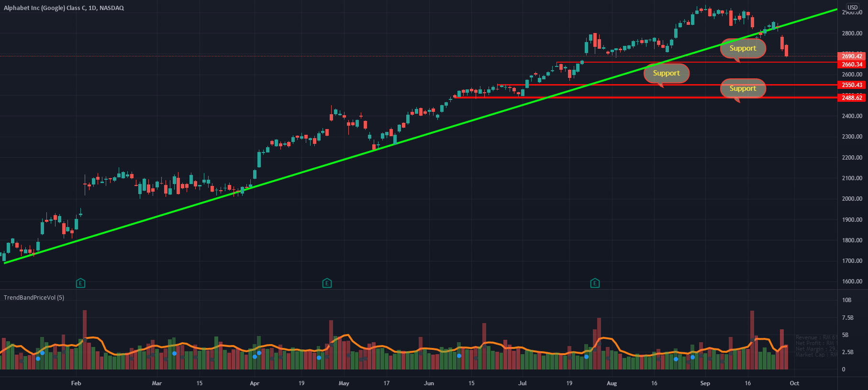The image size is (868, 390).
Task: Click the February earnings E marker
Action: 80,283
